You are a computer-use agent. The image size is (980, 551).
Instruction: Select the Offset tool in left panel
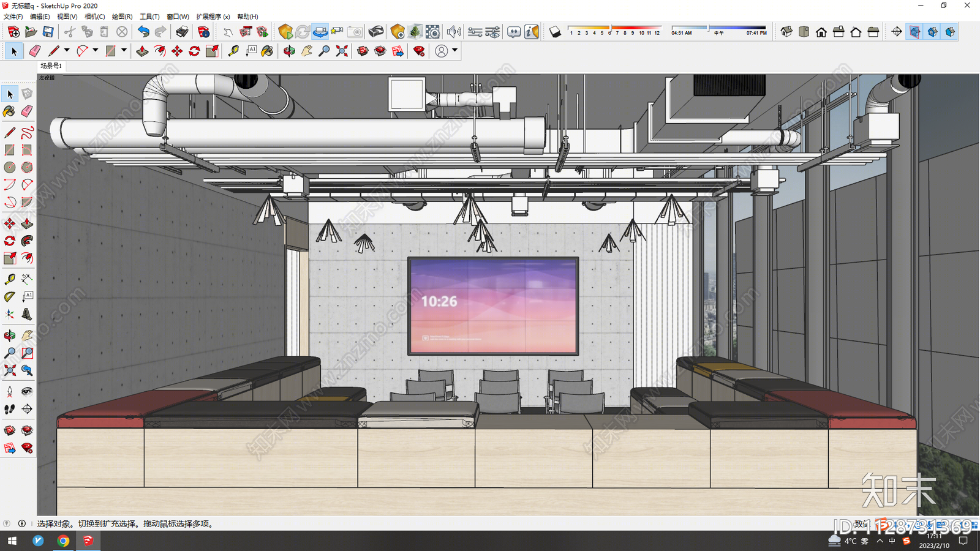(x=27, y=258)
